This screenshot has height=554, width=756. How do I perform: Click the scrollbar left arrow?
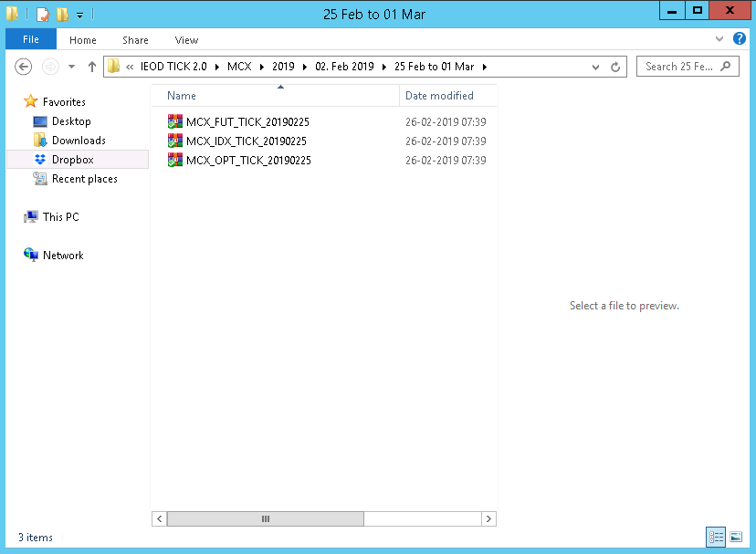pos(160,518)
